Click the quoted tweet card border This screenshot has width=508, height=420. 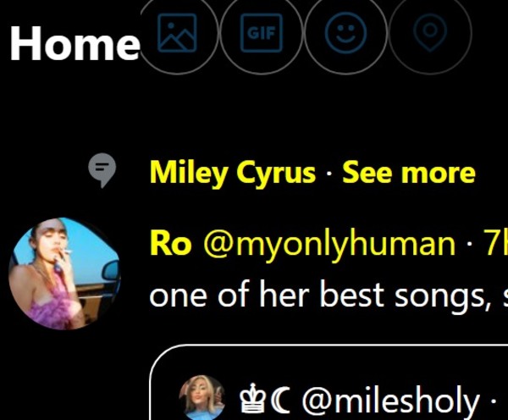pyautogui.click(x=339, y=346)
